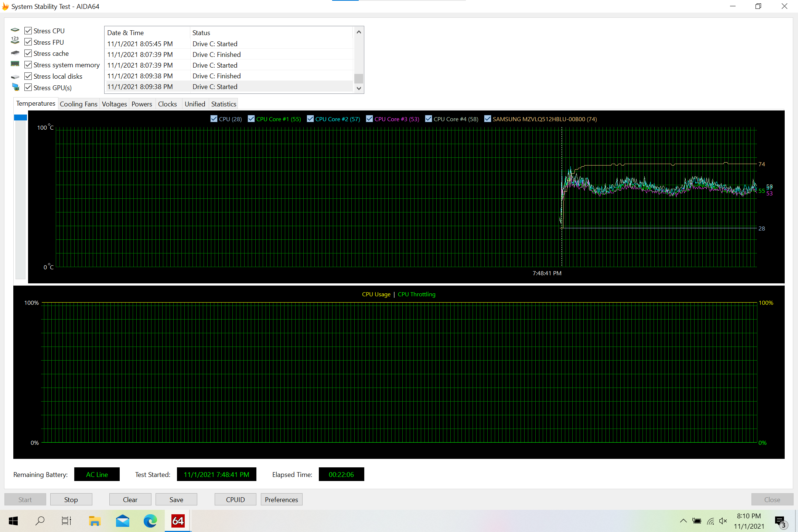Toggle the Stress local disks checkbox
This screenshot has width=798, height=532.
28,76
